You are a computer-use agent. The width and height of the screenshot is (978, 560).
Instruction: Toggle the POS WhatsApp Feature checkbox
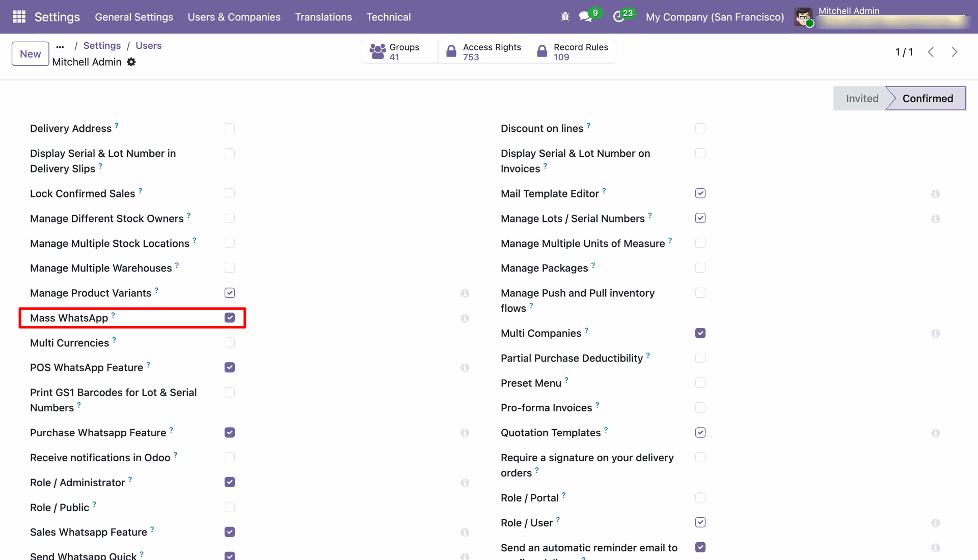click(x=230, y=368)
